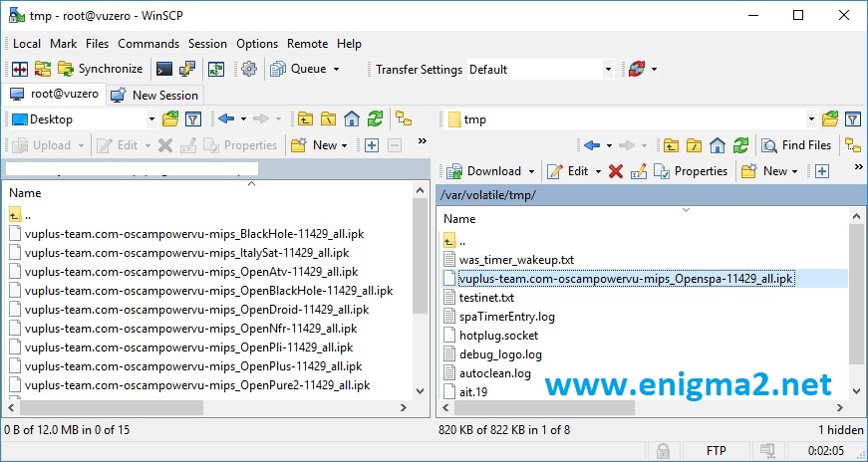Click remote Edit button
868x462 pixels.
click(x=567, y=171)
